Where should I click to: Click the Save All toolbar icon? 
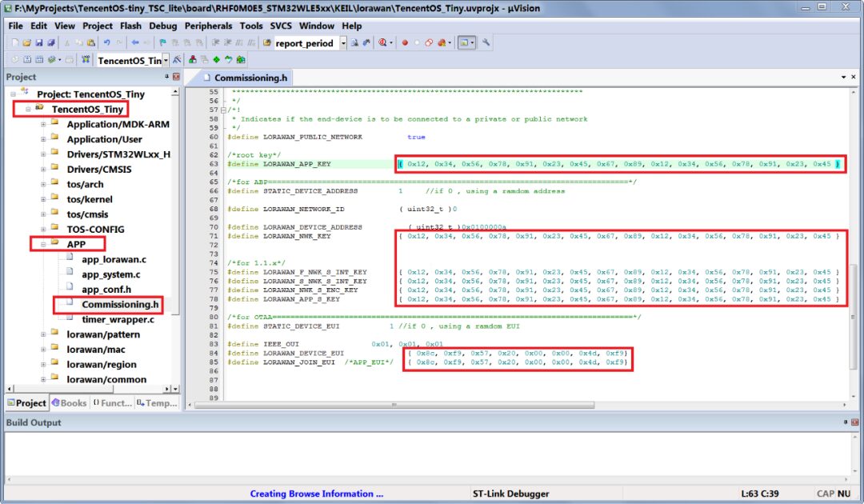pos(50,42)
